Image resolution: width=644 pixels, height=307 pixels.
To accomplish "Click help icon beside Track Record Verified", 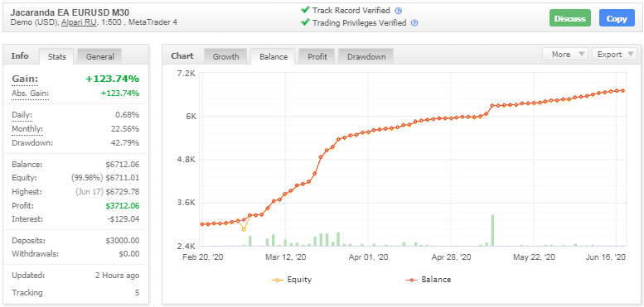I will [x=398, y=11].
